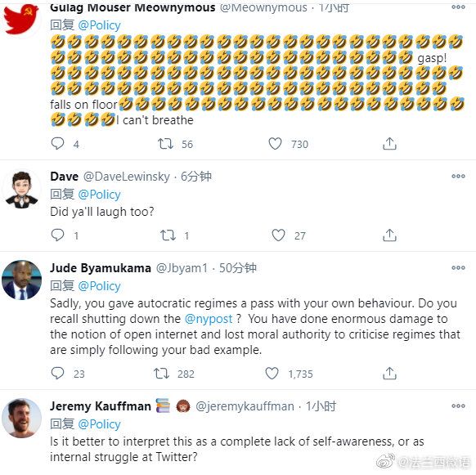Image resolution: width=476 pixels, height=475 pixels.
Task: View Jude Byamukama's profile picture
Action: click(x=21, y=280)
